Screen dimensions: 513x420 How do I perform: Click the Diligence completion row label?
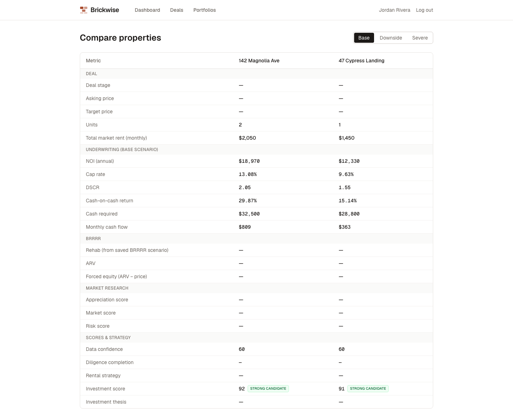(x=110, y=362)
